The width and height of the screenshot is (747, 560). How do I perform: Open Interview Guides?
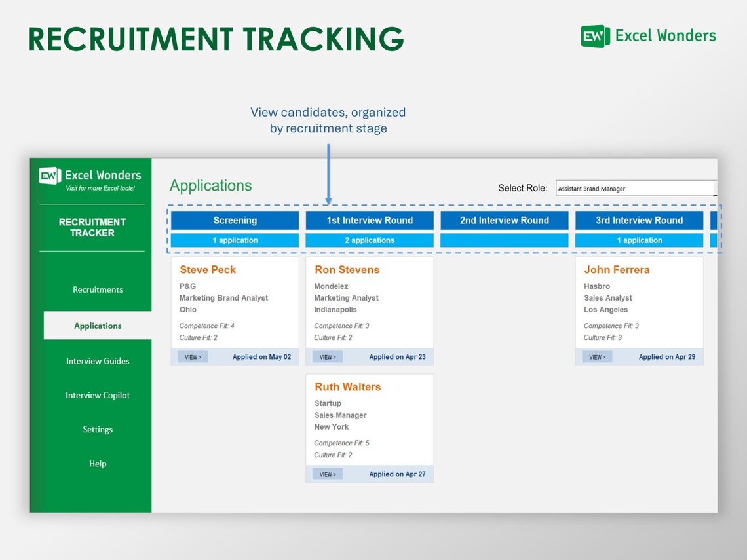pyautogui.click(x=97, y=361)
